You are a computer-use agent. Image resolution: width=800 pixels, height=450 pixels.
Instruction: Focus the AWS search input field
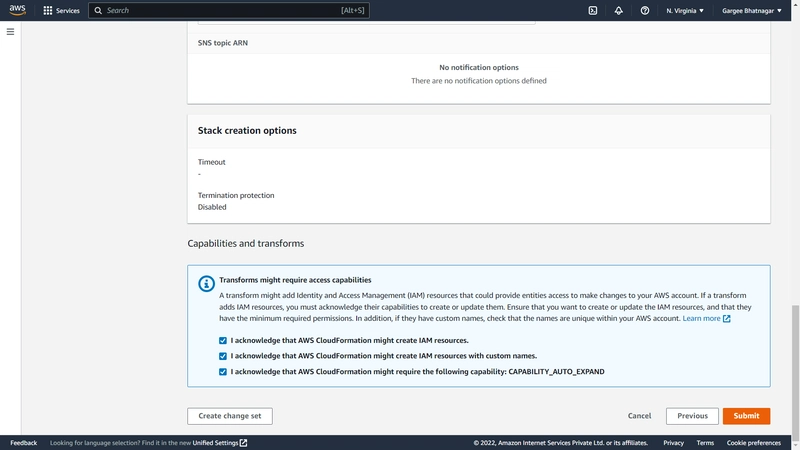click(x=229, y=10)
